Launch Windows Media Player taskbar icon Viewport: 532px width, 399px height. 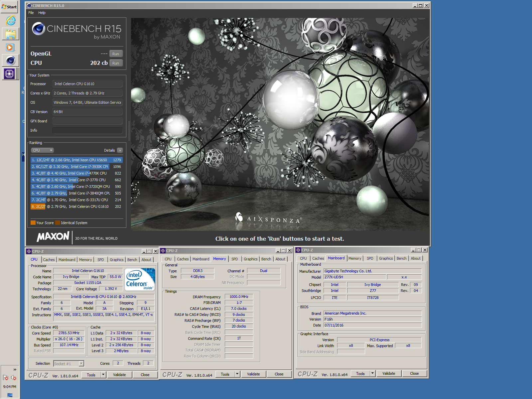[10, 48]
